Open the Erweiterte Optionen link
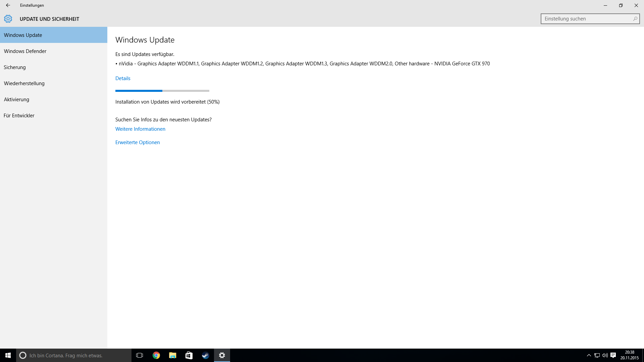Image resolution: width=644 pixels, height=362 pixels. click(x=138, y=142)
